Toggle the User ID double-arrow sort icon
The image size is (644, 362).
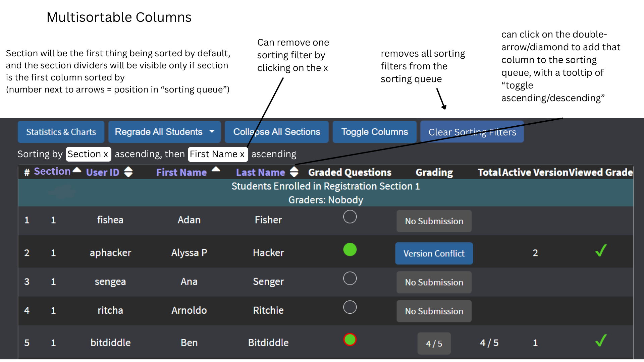tap(128, 172)
